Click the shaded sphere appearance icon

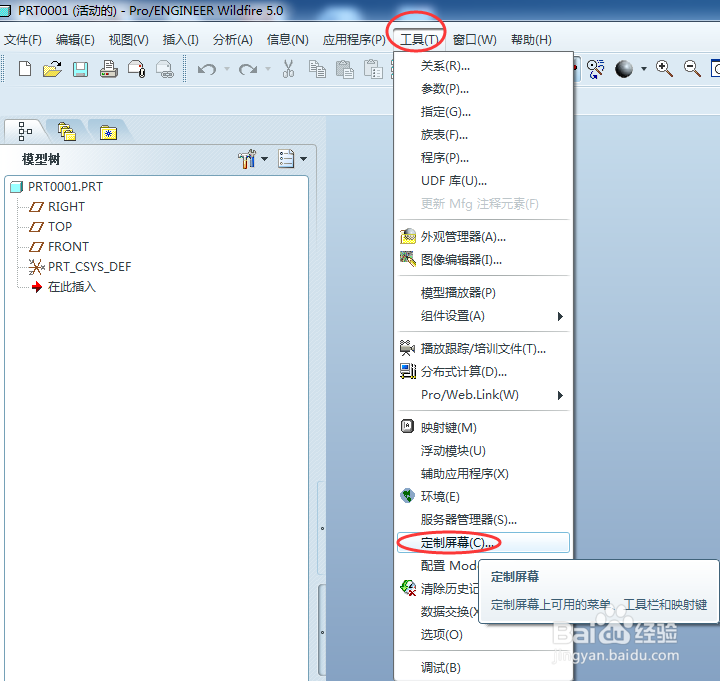point(624,69)
